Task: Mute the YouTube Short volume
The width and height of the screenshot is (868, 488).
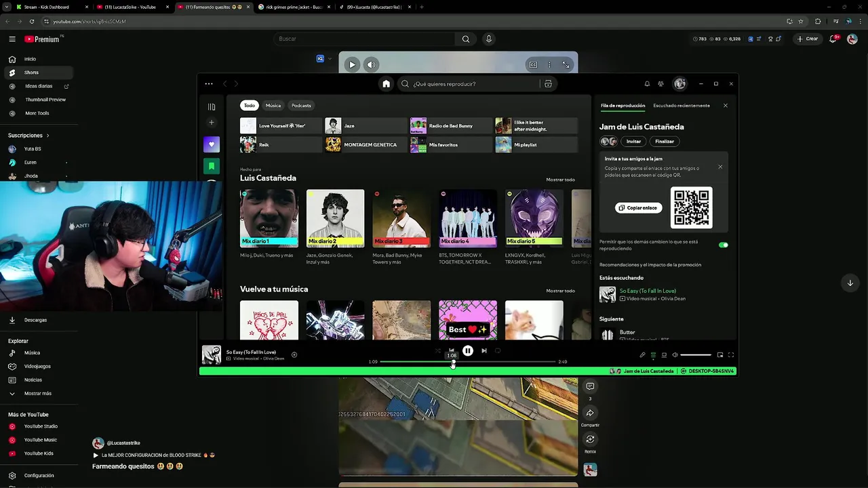Action: [371, 64]
